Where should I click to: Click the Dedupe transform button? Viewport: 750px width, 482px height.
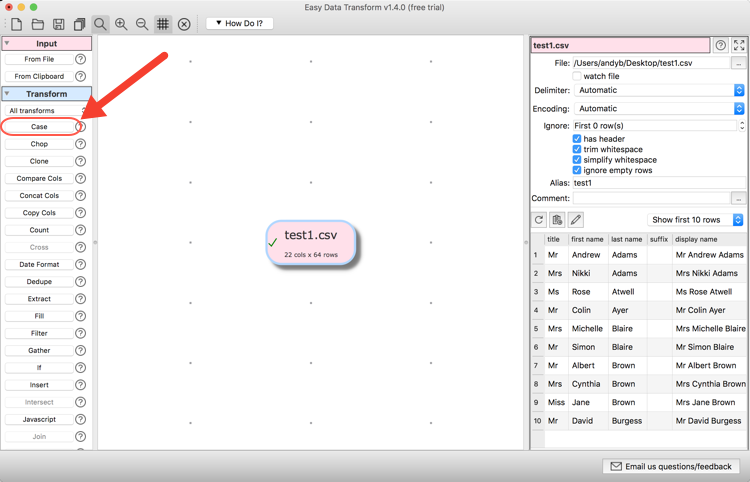pyautogui.click(x=39, y=282)
